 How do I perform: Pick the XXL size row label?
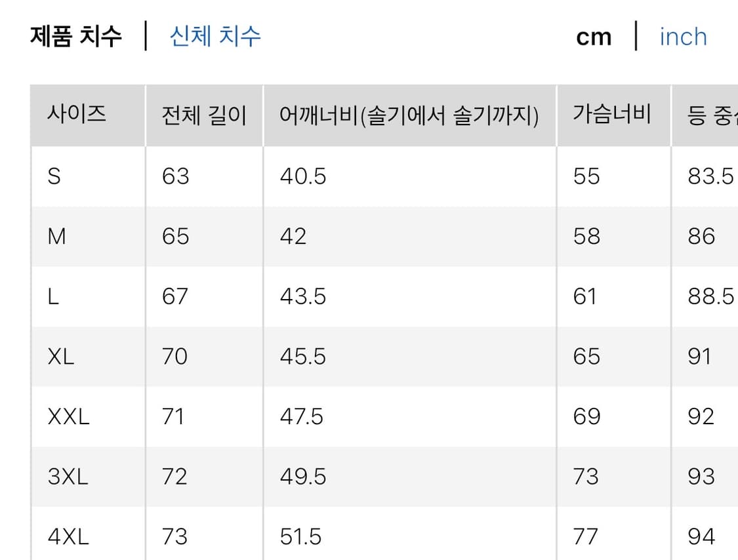point(68,416)
